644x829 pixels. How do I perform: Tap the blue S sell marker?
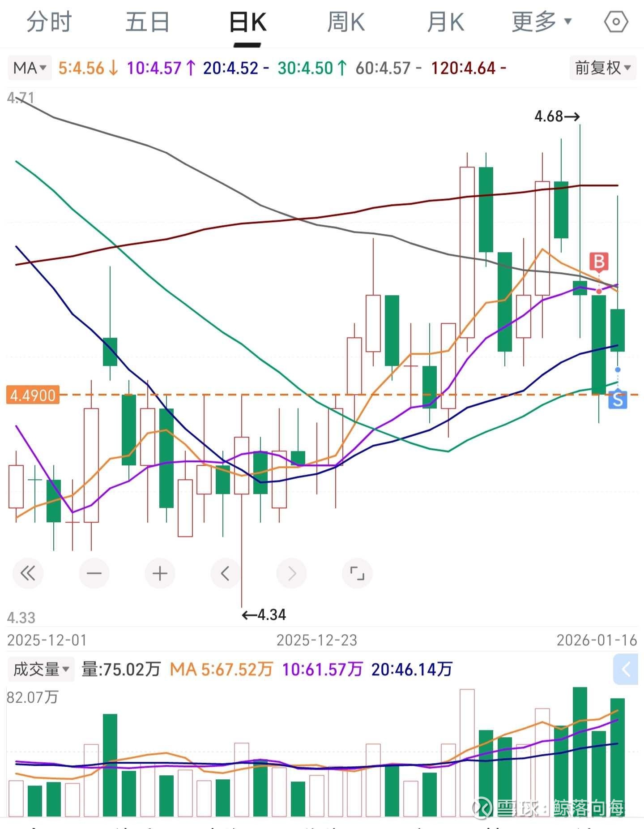tap(618, 399)
